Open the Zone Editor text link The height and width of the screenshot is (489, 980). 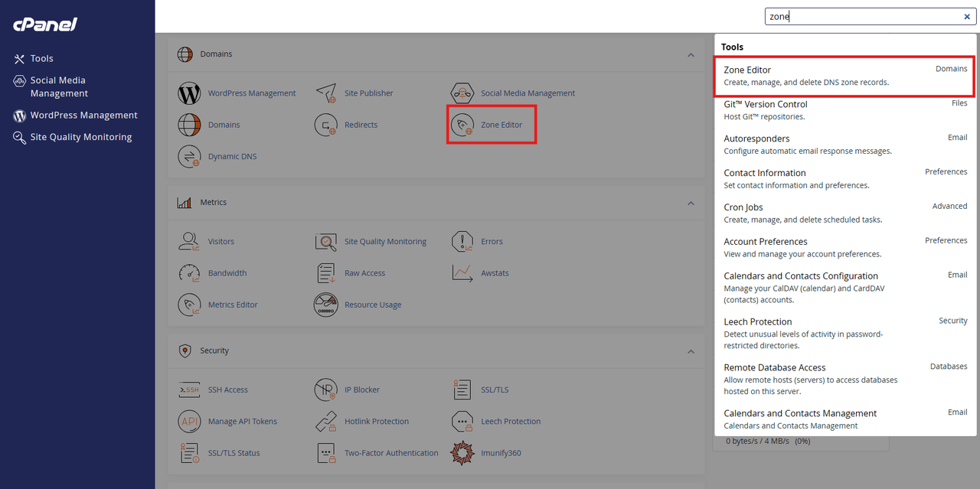(501, 125)
